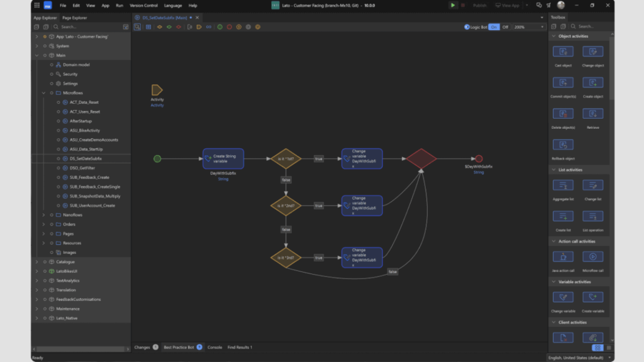
Task: Open the Version Control menu
Action: [143, 5]
